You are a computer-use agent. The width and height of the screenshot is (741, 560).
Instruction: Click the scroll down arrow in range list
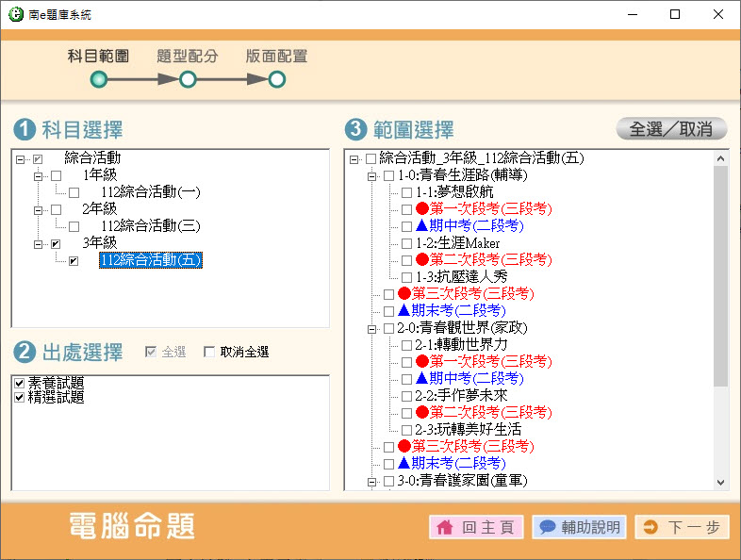click(721, 482)
